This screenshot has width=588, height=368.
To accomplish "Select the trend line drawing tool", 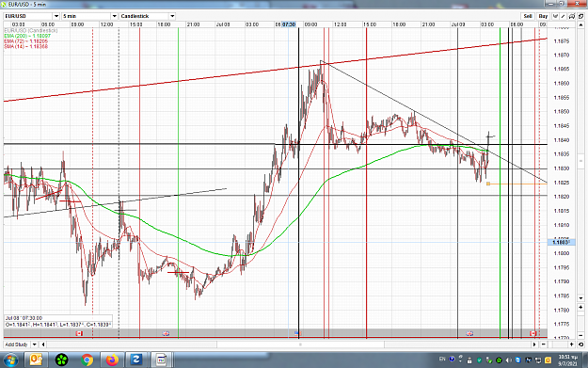I will 564,16.
